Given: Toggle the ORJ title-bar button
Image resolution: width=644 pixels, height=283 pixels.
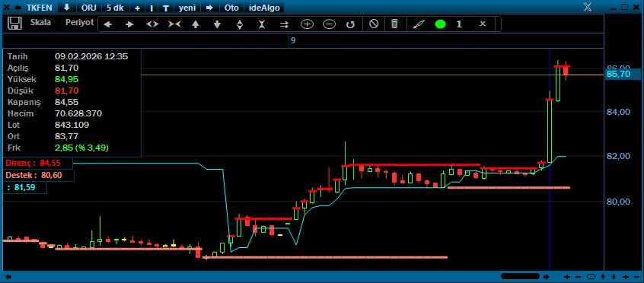Looking at the screenshot, I should point(89,8).
